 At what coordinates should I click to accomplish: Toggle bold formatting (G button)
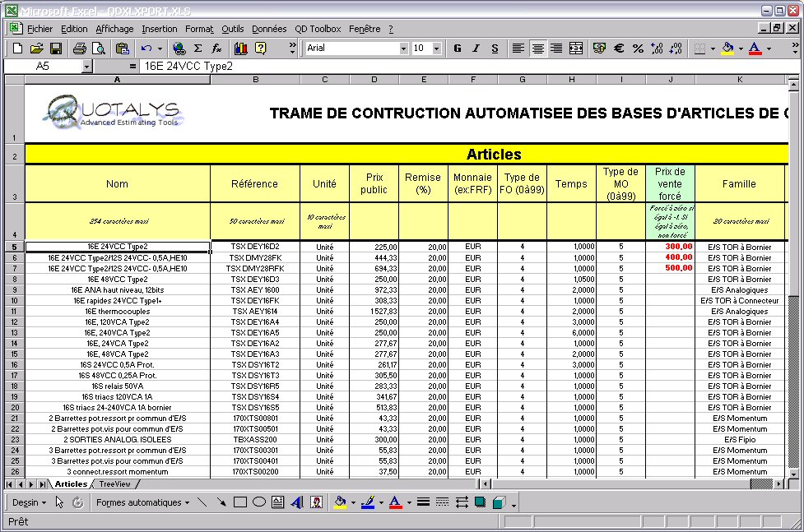click(458, 49)
